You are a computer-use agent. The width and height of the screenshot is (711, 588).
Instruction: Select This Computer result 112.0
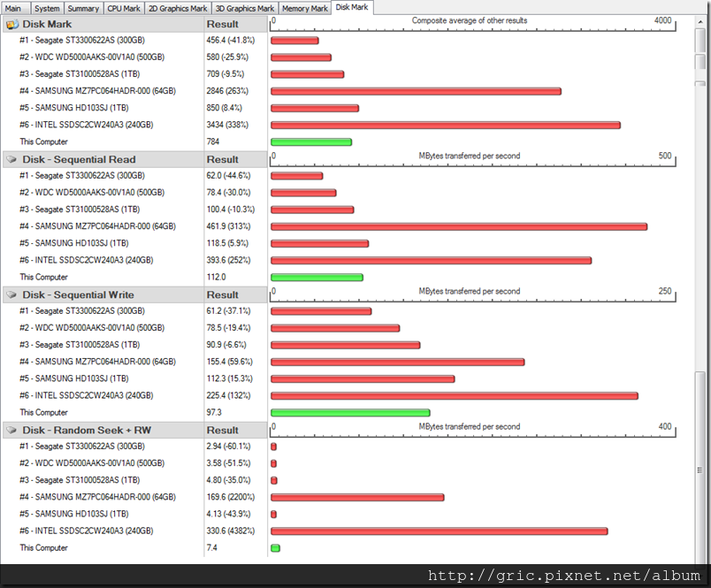click(x=216, y=277)
